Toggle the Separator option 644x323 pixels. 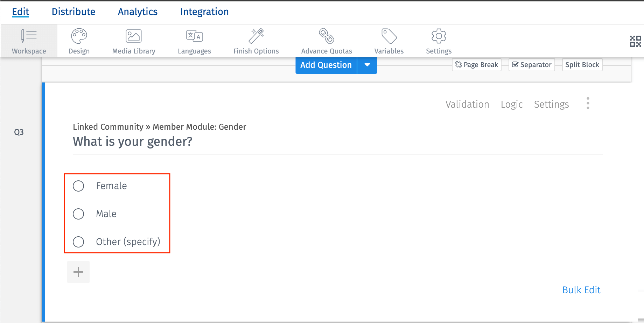(x=531, y=64)
